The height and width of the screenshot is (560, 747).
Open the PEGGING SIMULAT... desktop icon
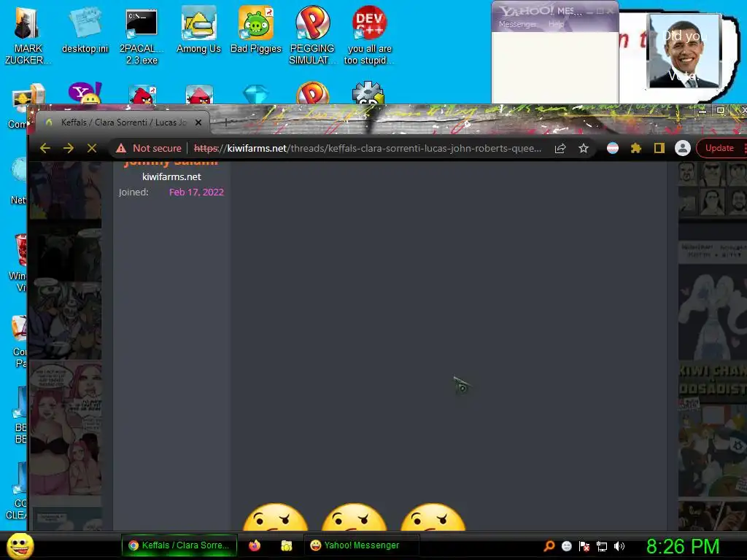tap(312, 36)
